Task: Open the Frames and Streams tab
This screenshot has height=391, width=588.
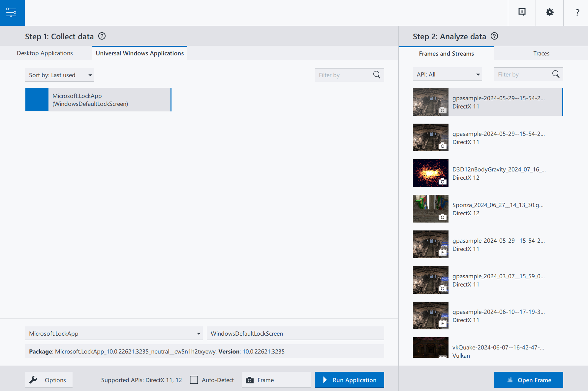Action: (447, 53)
